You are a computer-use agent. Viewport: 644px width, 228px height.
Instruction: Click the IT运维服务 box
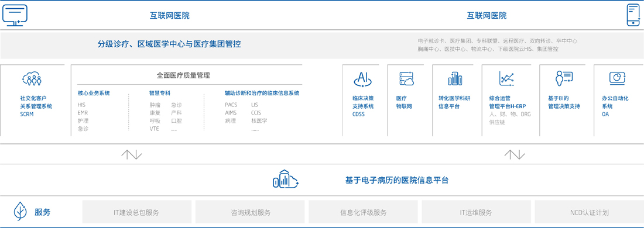tap(476, 212)
